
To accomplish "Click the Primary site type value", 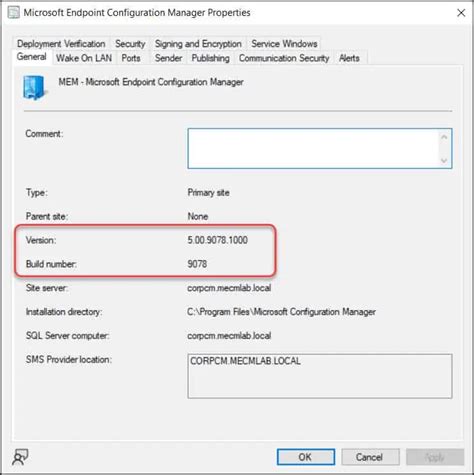I will pos(208,193).
